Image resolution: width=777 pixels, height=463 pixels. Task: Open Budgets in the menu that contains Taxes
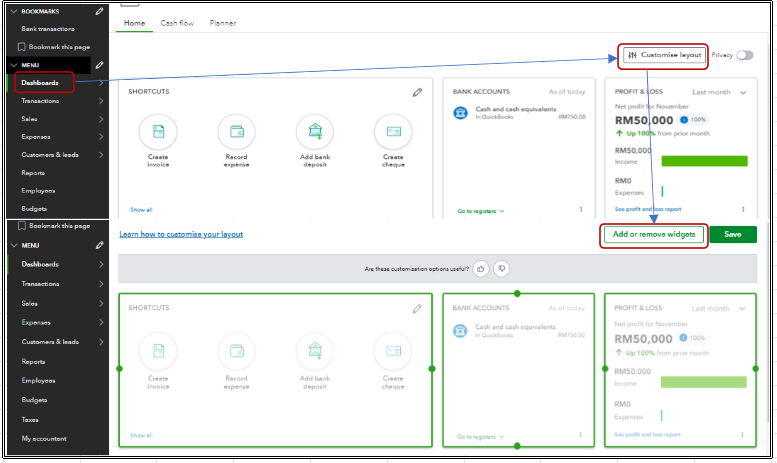tap(34, 400)
